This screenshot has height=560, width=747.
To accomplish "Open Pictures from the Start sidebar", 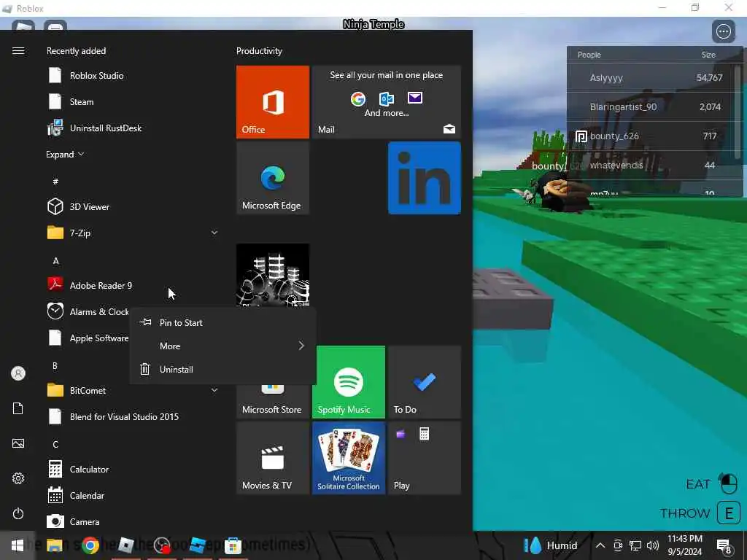I will click(18, 444).
